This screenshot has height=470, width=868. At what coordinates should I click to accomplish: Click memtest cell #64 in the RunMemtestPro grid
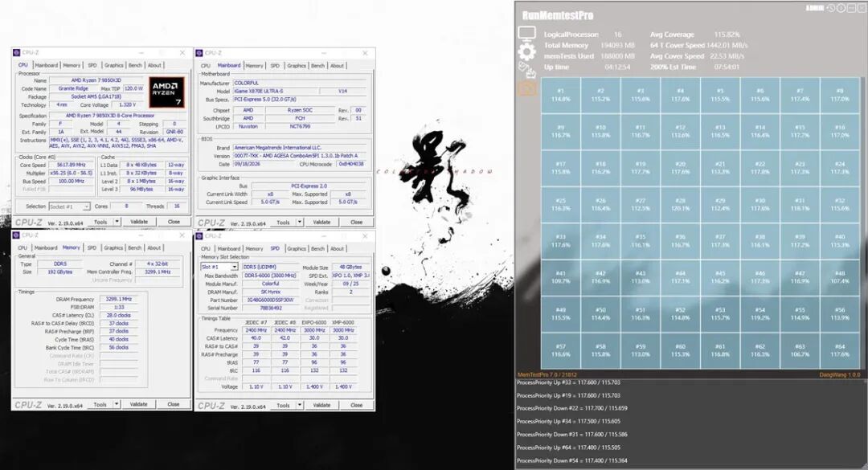coord(840,350)
